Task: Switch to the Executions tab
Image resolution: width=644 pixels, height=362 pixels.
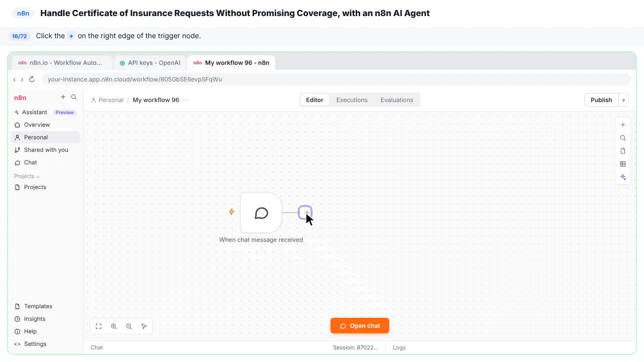Action: 352,100
